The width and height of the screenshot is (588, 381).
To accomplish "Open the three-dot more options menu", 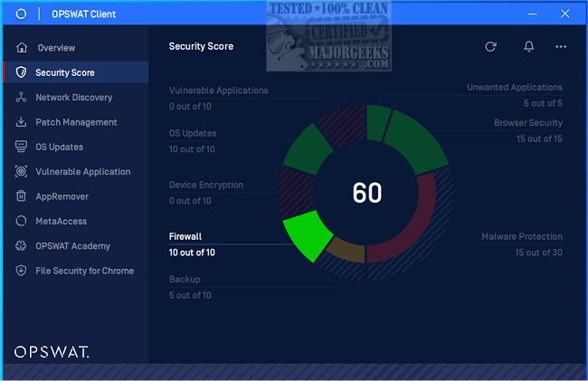I will point(561,46).
